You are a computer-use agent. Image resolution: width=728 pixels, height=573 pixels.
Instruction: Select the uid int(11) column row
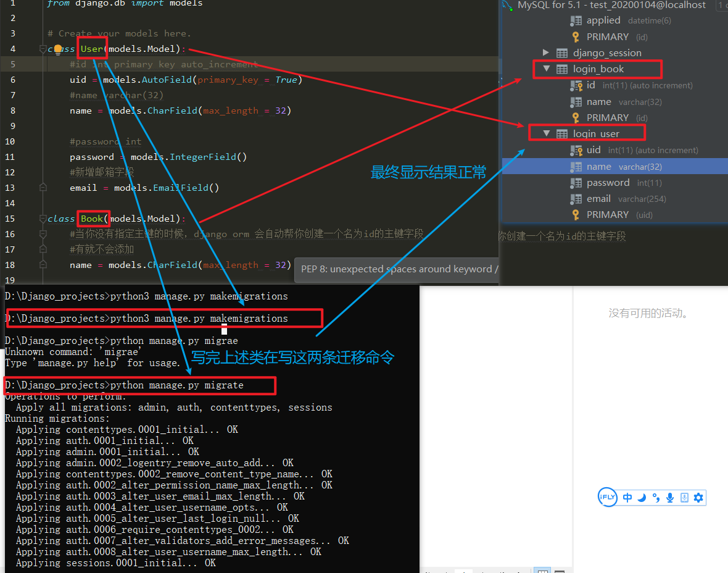click(615, 150)
